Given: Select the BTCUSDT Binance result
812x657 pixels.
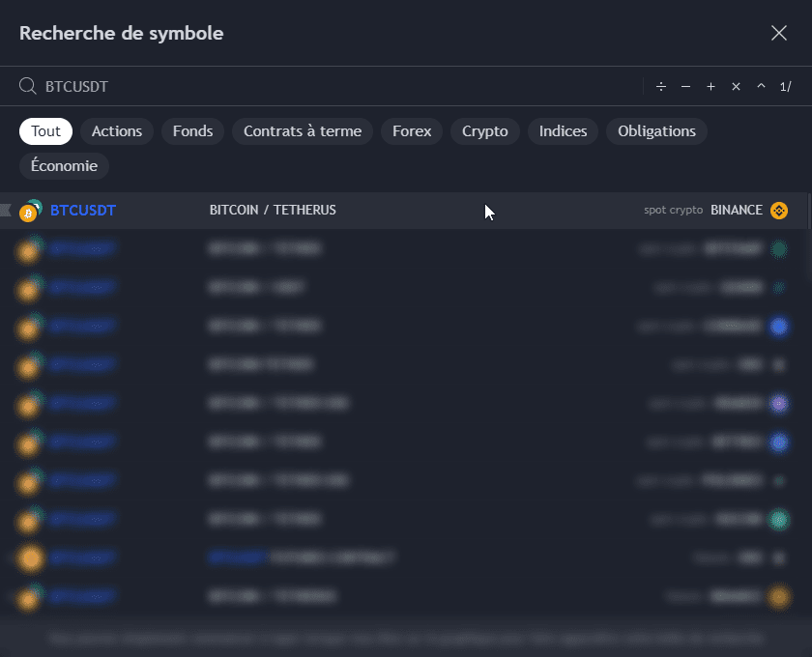Looking at the screenshot, I should (387, 211).
